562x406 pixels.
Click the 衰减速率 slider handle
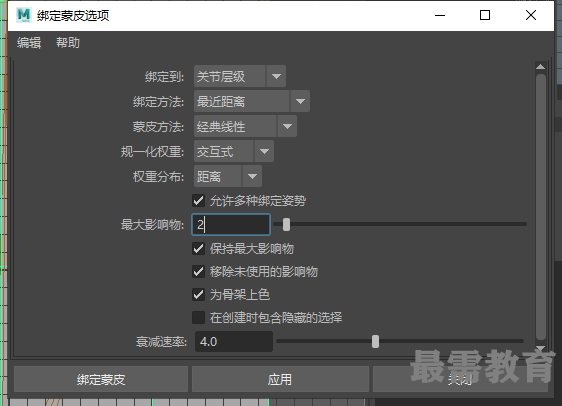tap(375, 341)
